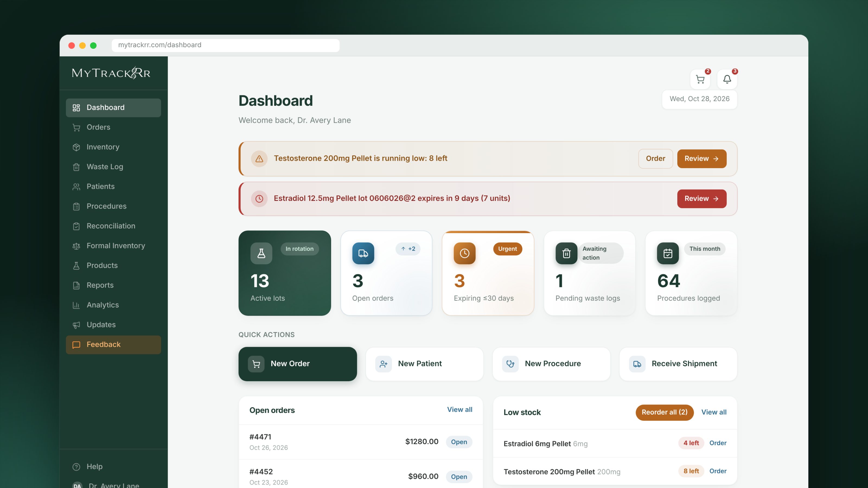Click the Formal Inventory scales icon
868x488 pixels.
pos(76,246)
